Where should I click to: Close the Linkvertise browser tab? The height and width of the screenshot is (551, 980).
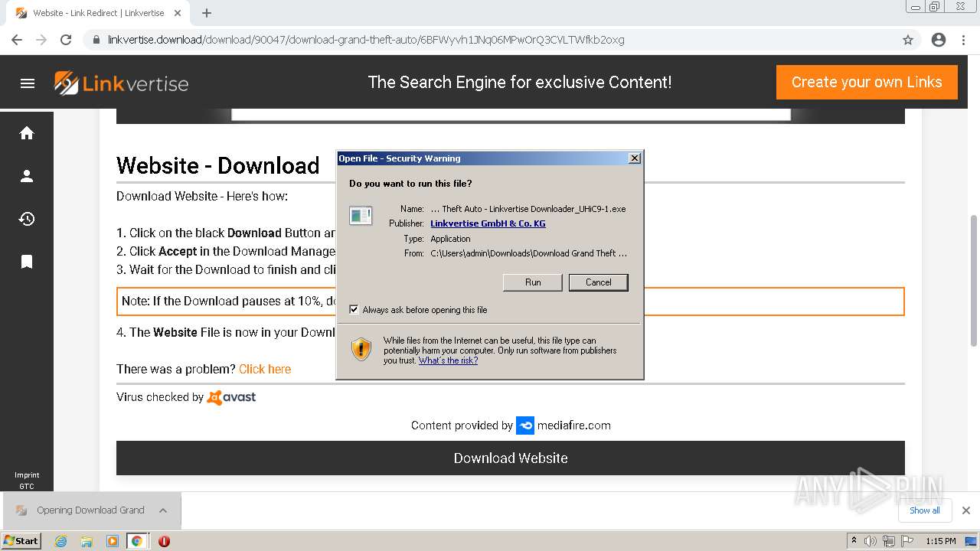(178, 13)
